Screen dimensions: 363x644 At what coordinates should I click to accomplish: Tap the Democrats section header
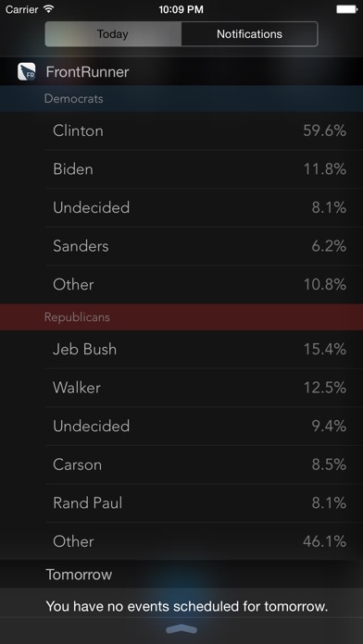(181, 99)
